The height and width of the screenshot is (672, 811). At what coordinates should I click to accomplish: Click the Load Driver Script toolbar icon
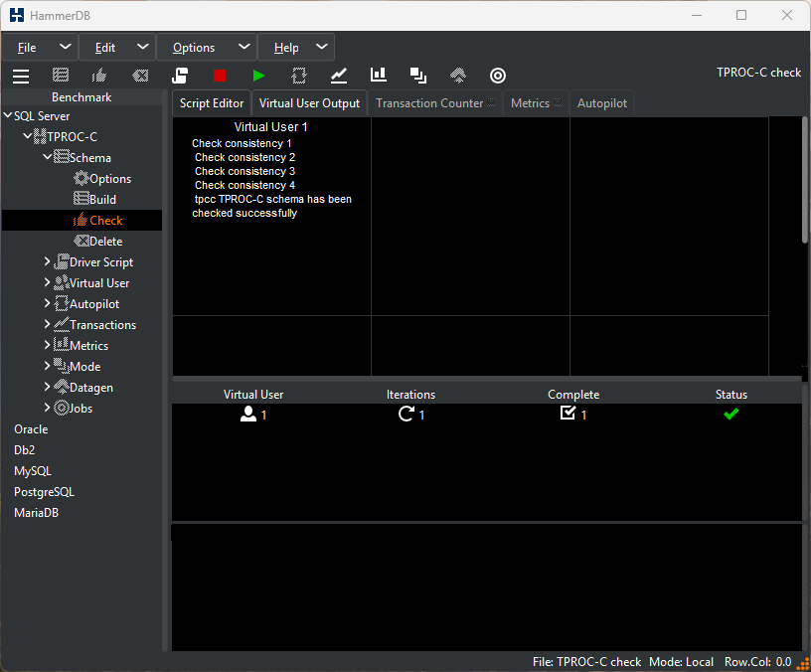180,76
